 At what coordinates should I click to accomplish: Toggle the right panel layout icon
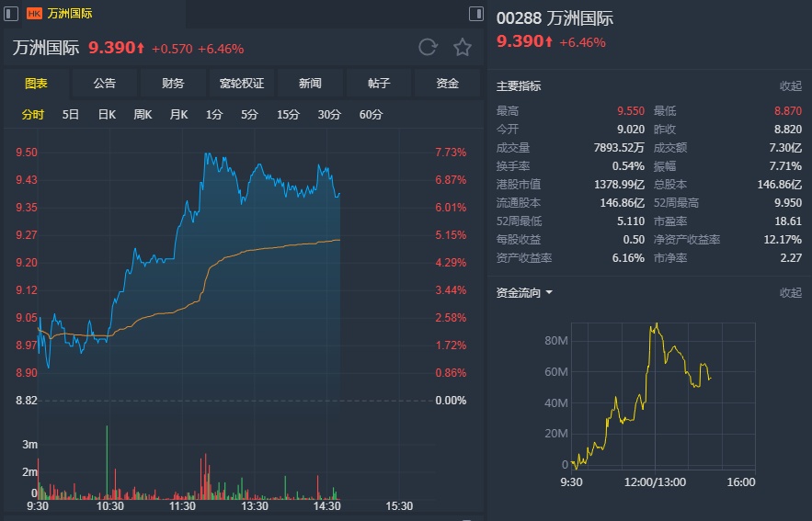coord(475,13)
